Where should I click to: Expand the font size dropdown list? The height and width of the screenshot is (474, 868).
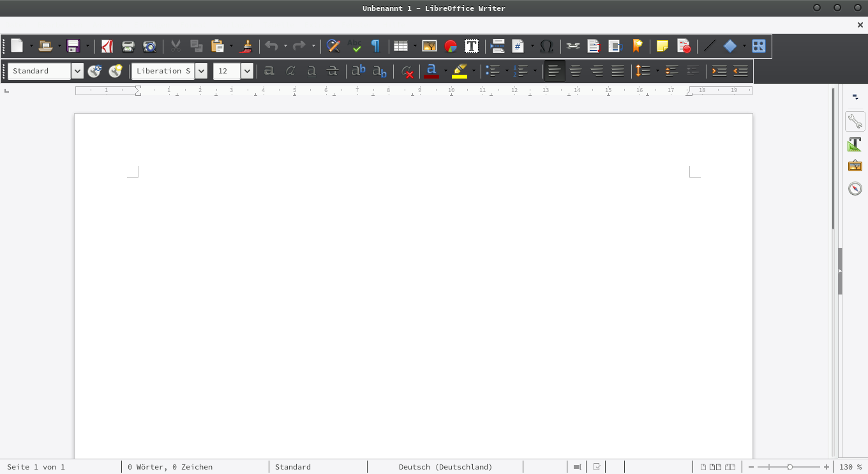pos(247,71)
